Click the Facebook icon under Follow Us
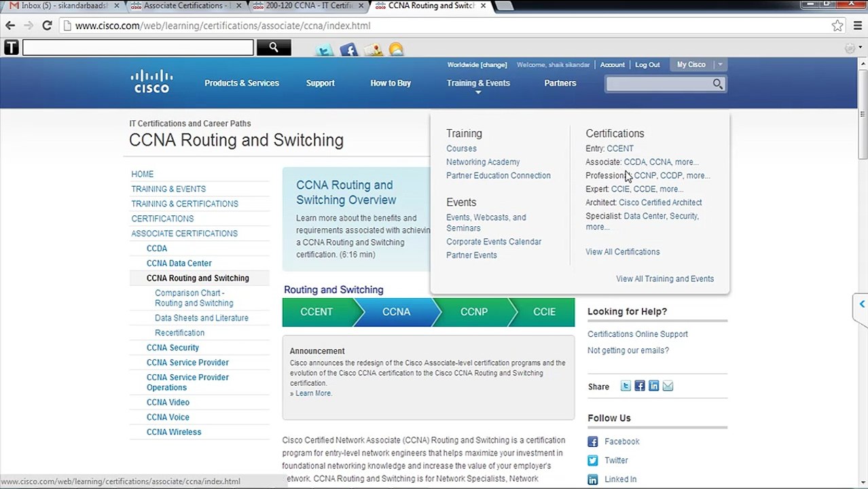The height and width of the screenshot is (489, 868). 593,441
